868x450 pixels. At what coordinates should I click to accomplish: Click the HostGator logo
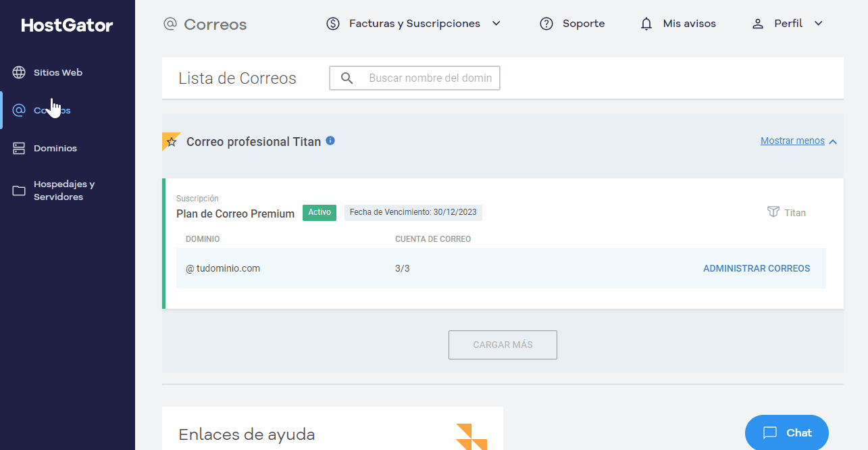67,26
